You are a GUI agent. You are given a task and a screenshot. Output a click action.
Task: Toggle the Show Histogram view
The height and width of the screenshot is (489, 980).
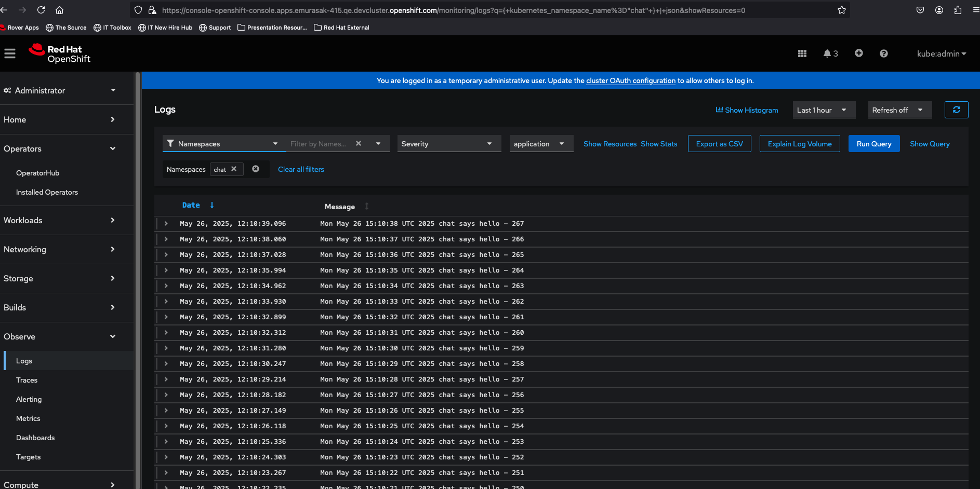747,110
